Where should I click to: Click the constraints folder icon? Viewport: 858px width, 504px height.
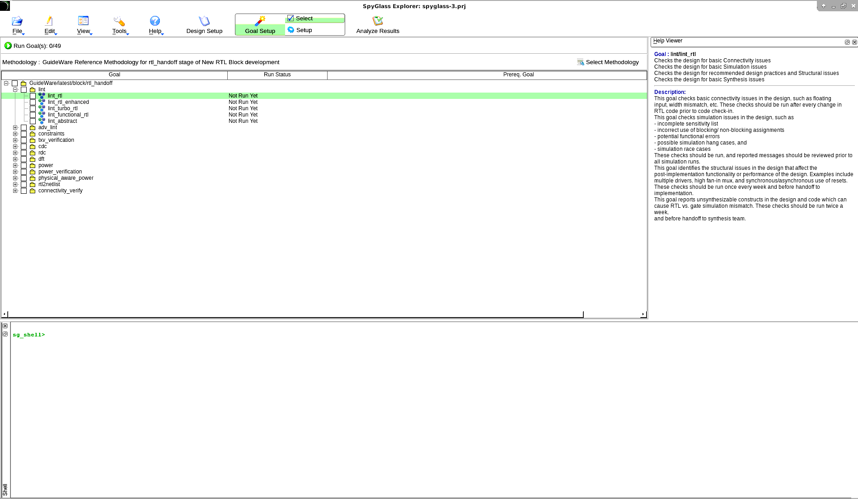click(x=33, y=134)
